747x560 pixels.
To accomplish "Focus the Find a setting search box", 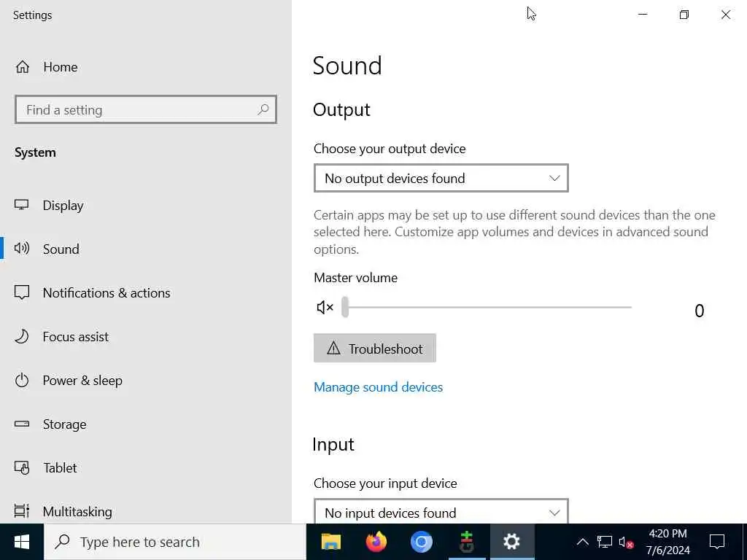I will 146,109.
